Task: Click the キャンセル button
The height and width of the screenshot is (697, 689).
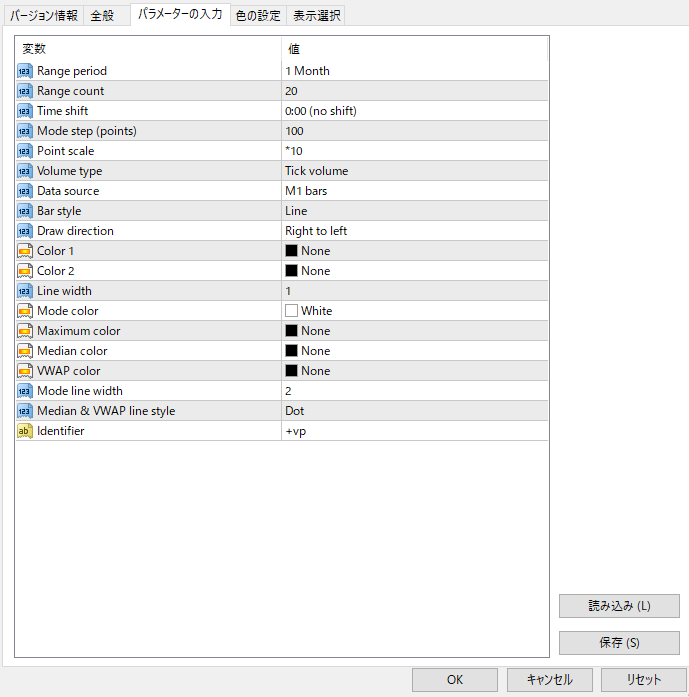Action: click(x=549, y=680)
